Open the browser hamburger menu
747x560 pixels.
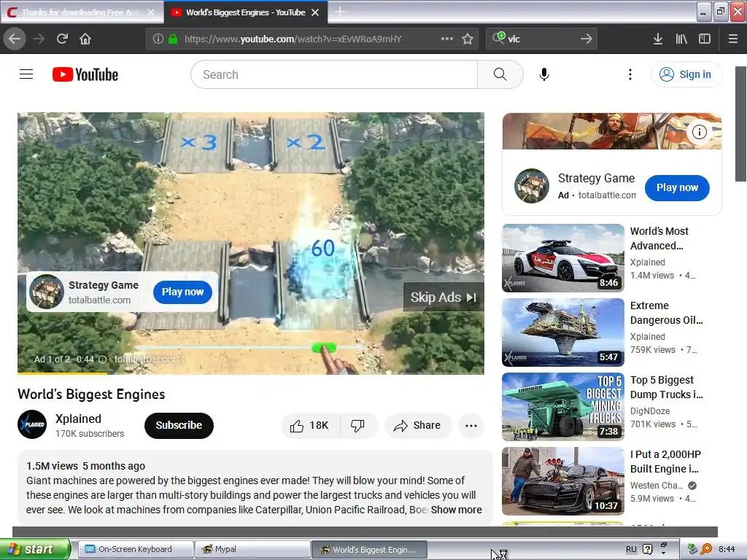(732, 39)
